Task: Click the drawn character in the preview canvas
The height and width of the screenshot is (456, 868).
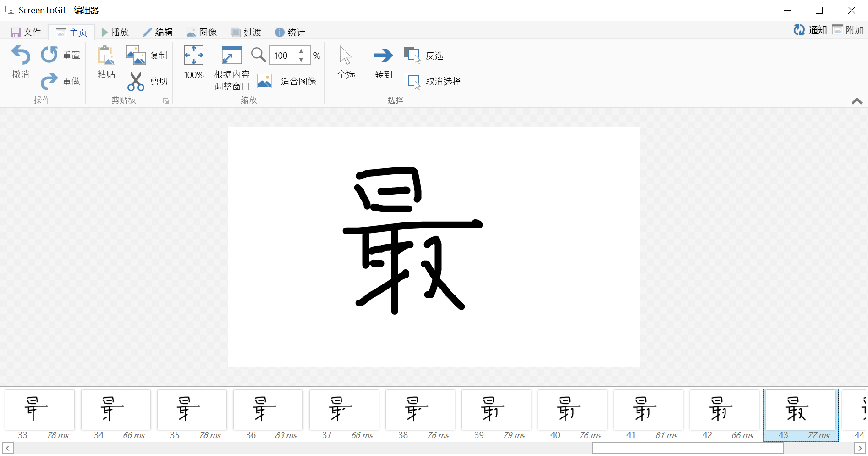Action: pyautogui.click(x=412, y=241)
